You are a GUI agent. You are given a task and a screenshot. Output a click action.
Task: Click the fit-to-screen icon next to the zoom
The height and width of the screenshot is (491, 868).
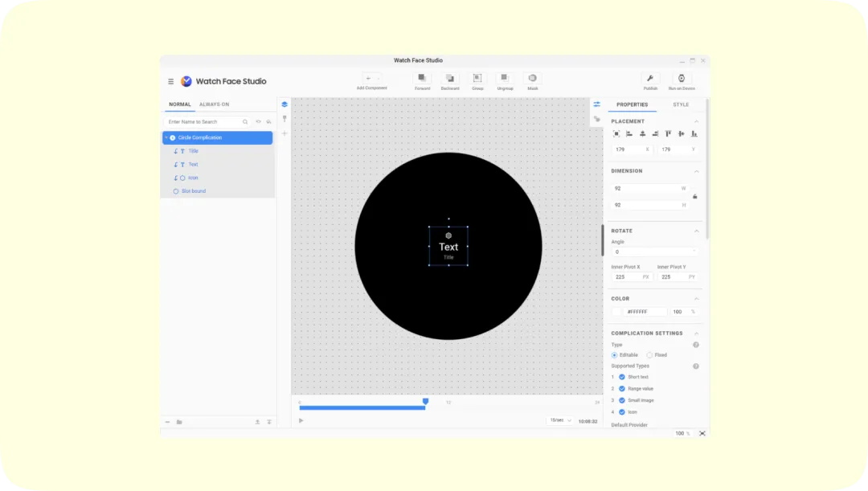[702, 433]
